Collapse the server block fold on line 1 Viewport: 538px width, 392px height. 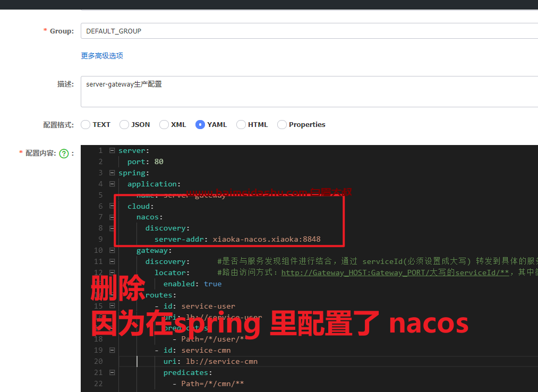[x=112, y=150]
